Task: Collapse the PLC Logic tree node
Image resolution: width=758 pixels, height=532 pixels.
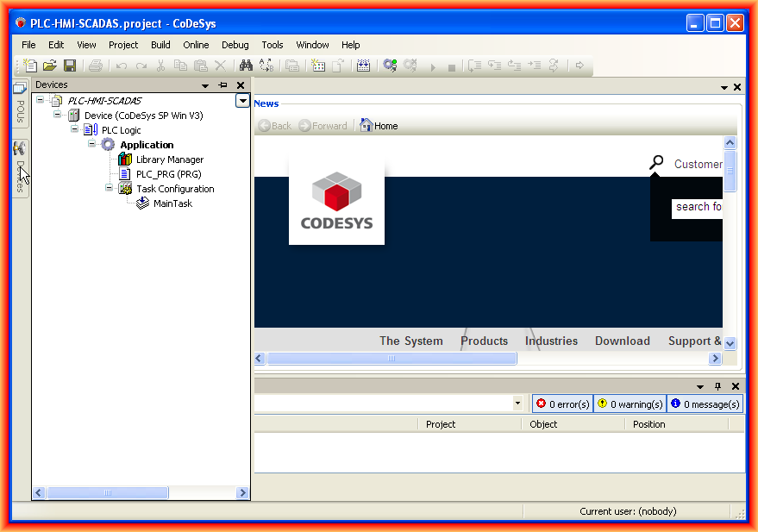Action: [75, 129]
